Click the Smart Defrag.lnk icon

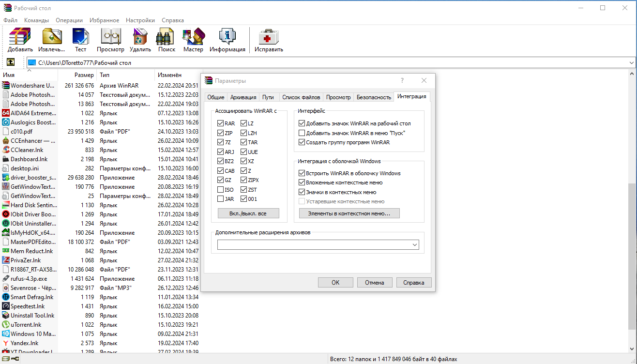coord(6,297)
